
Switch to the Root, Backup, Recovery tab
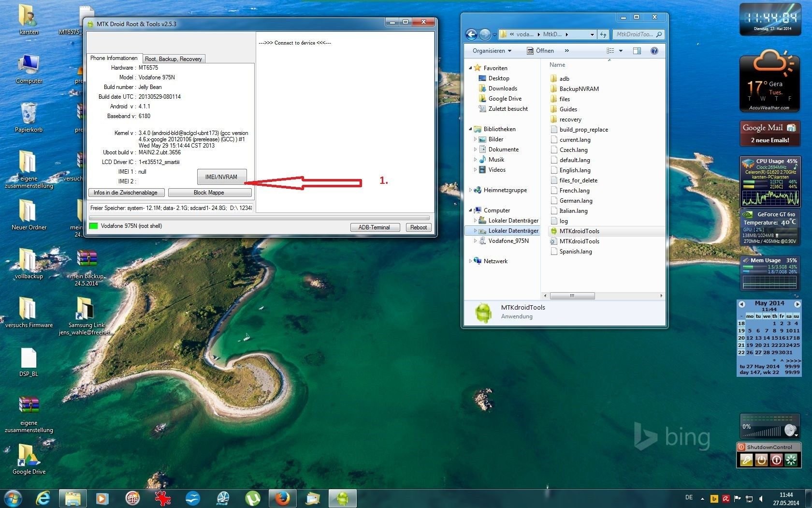click(x=174, y=59)
